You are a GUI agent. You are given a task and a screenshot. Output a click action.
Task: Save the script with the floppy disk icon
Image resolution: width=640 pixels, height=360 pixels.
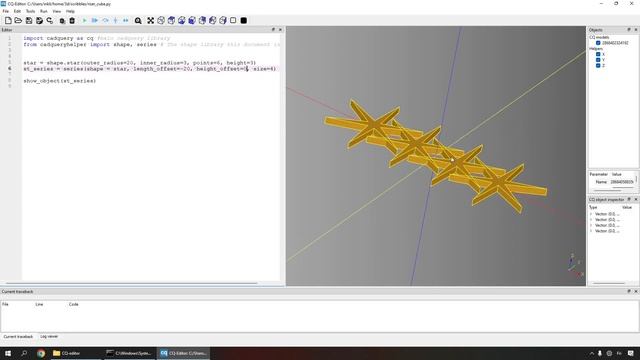29,20
